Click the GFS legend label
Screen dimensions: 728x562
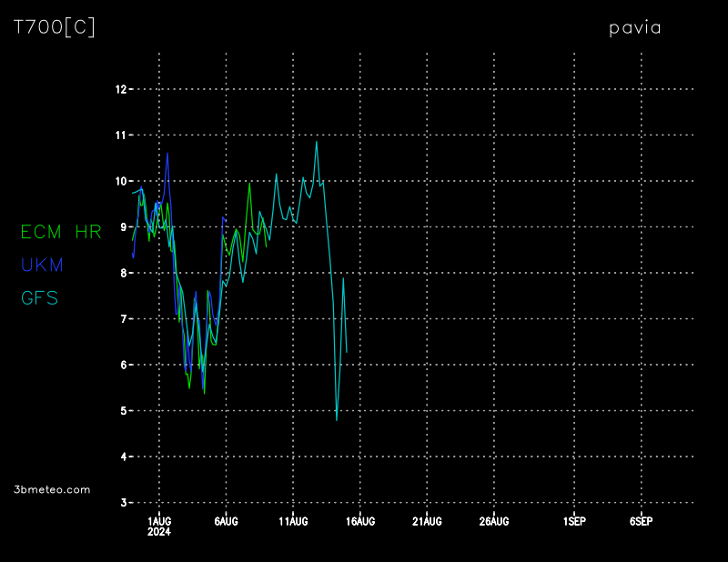[40, 297]
